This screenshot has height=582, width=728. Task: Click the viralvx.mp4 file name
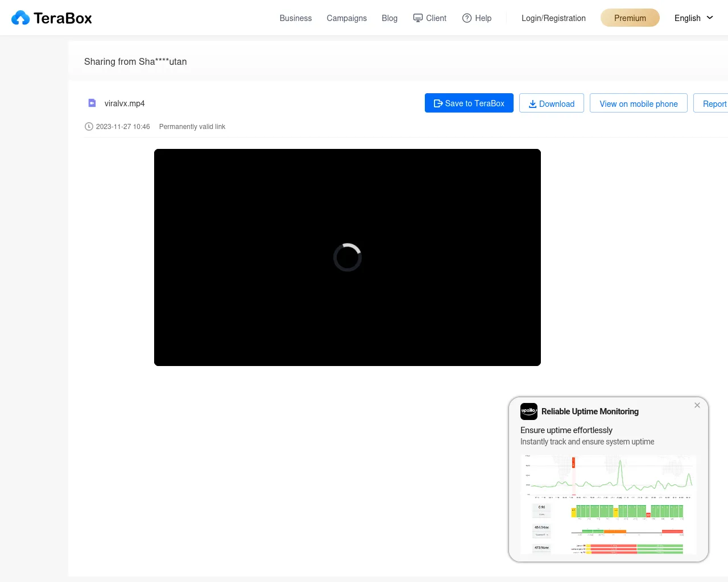[125, 103]
